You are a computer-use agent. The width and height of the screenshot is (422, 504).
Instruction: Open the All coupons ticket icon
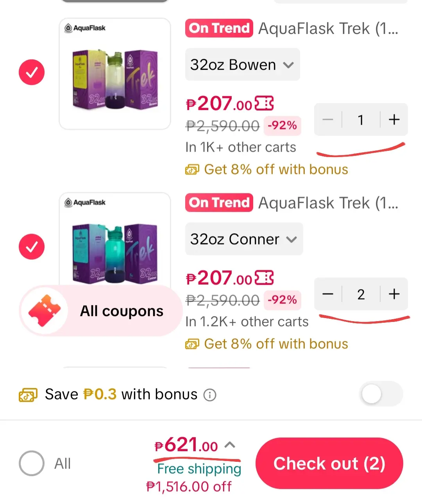point(44,311)
